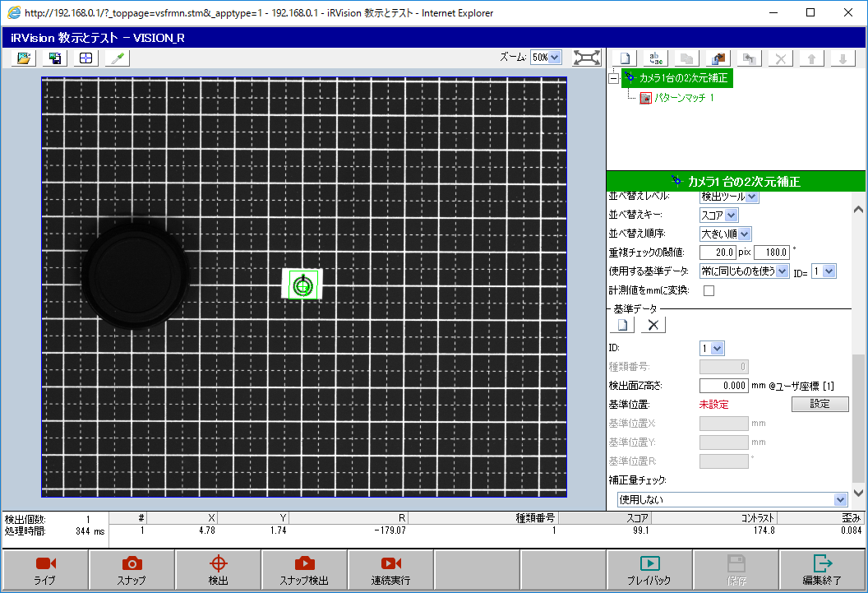Toggle 計測値をmmに変換 checkbox

[x=709, y=290]
